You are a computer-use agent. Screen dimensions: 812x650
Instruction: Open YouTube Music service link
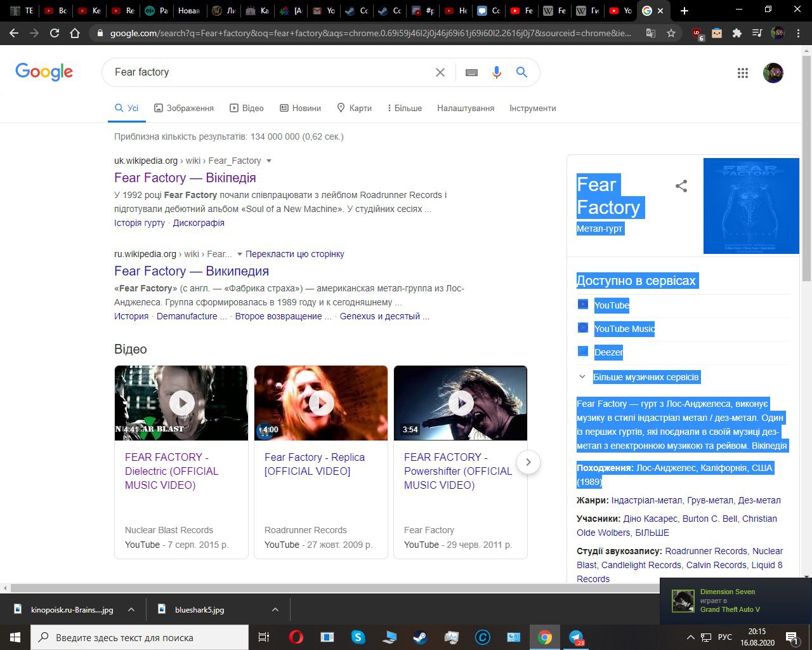click(624, 329)
